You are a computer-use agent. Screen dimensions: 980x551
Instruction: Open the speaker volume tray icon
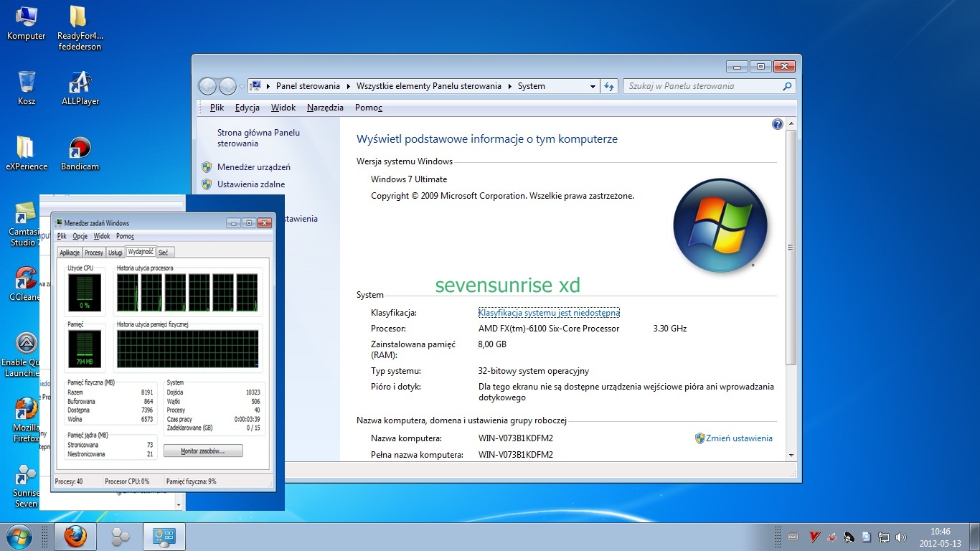[901, 537]
